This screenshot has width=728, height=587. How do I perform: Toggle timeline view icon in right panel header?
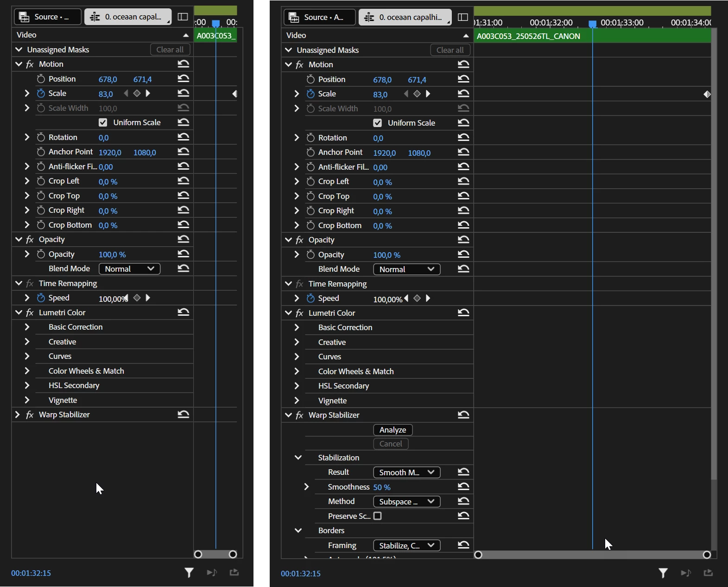point(462,17)
